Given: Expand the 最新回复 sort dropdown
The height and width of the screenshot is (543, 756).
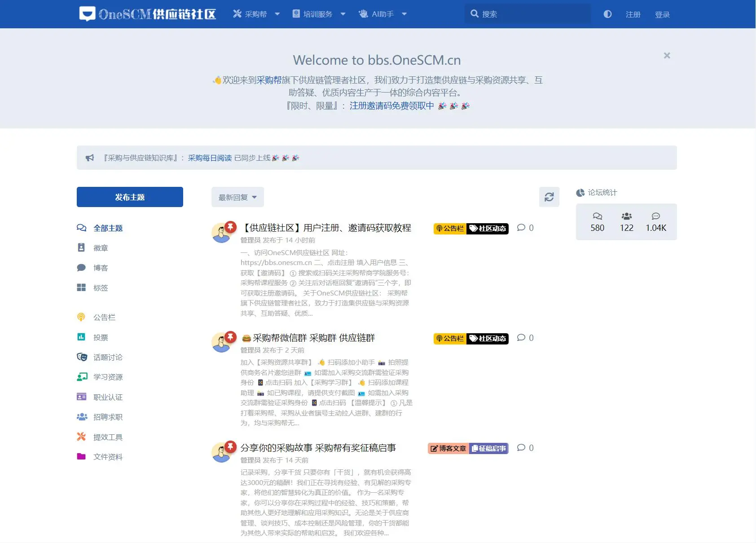Looking at the screenshot, I should 237,197.
